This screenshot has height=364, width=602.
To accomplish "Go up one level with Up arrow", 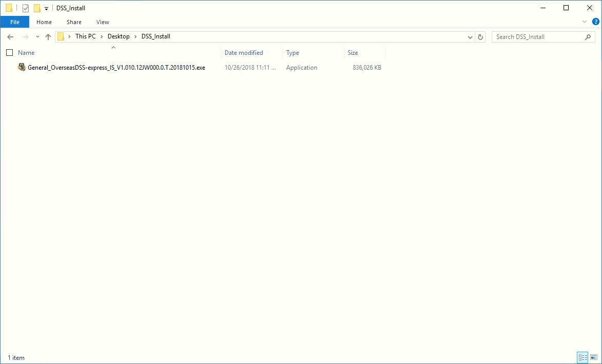I will [x=48, y=37].
